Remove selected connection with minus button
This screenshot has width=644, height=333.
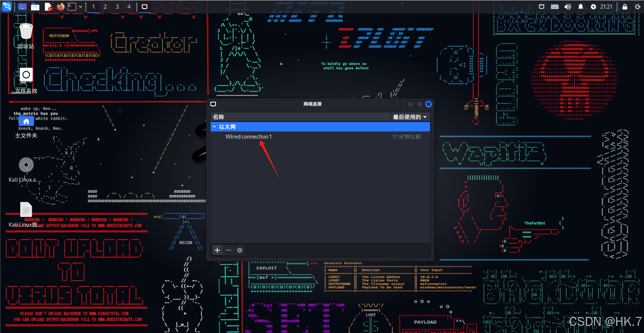[229, 250]
